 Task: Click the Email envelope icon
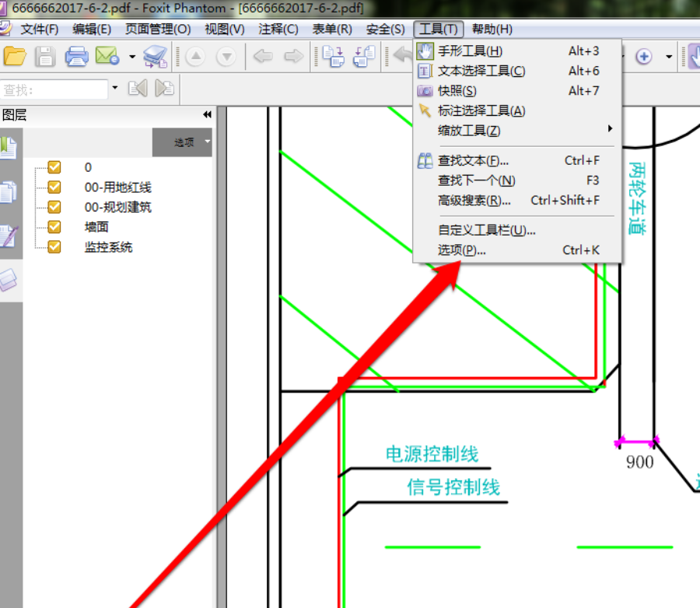coord(107,56)
